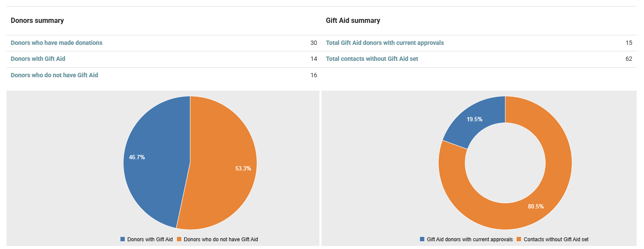
Task: Open the 'Donors with Gift Aid' link
Action: [x=38, y=59]
